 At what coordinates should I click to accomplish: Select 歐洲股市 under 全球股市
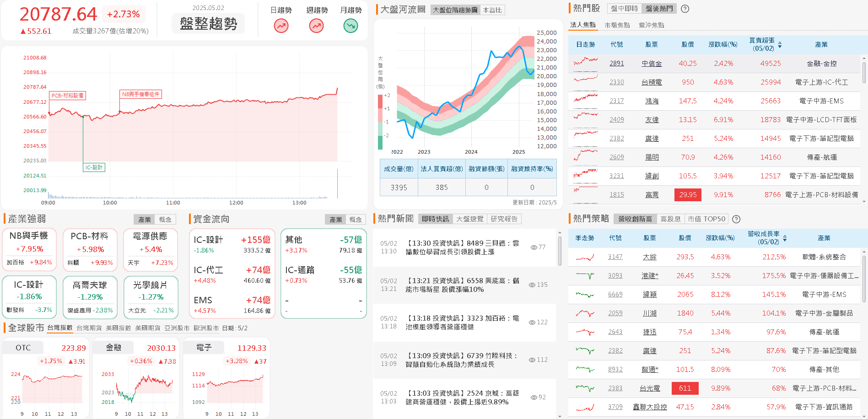pyautogui.click(x=206, y=328)
